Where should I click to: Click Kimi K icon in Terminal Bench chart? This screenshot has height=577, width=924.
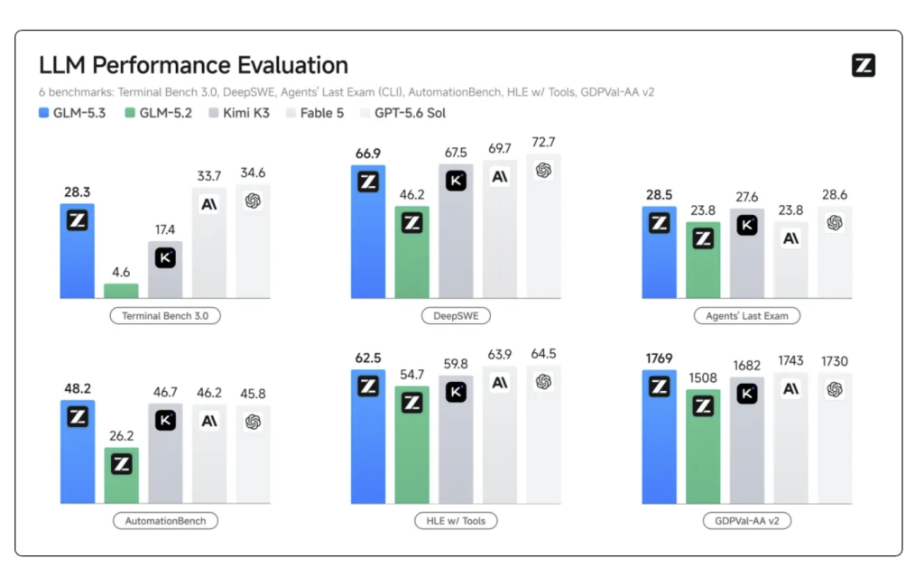(166, 258)
